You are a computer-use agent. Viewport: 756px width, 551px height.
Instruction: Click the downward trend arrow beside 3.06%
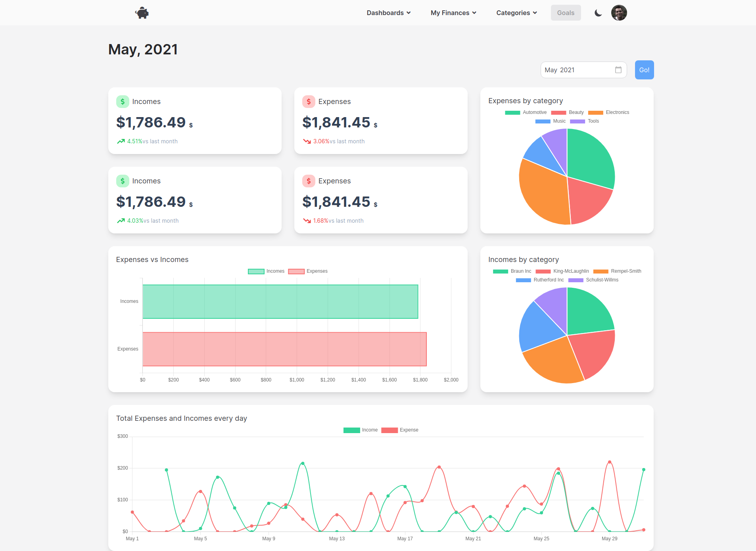click(x=307, y=141)
